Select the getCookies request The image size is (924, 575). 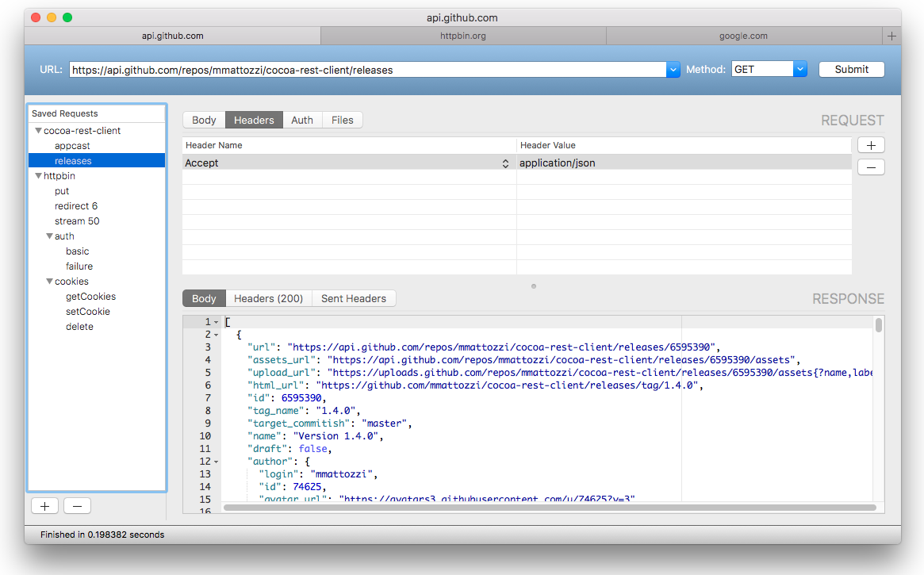point(90,297)
